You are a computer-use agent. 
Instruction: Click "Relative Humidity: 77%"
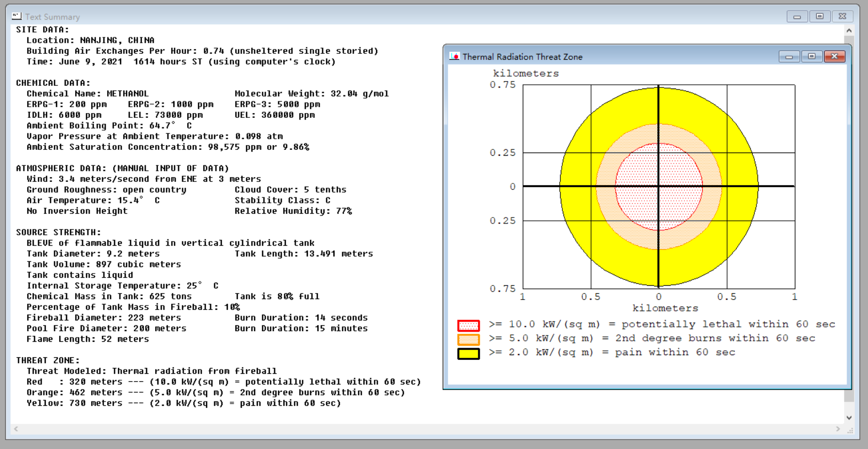pyautogui.click(x=293, y=211)
